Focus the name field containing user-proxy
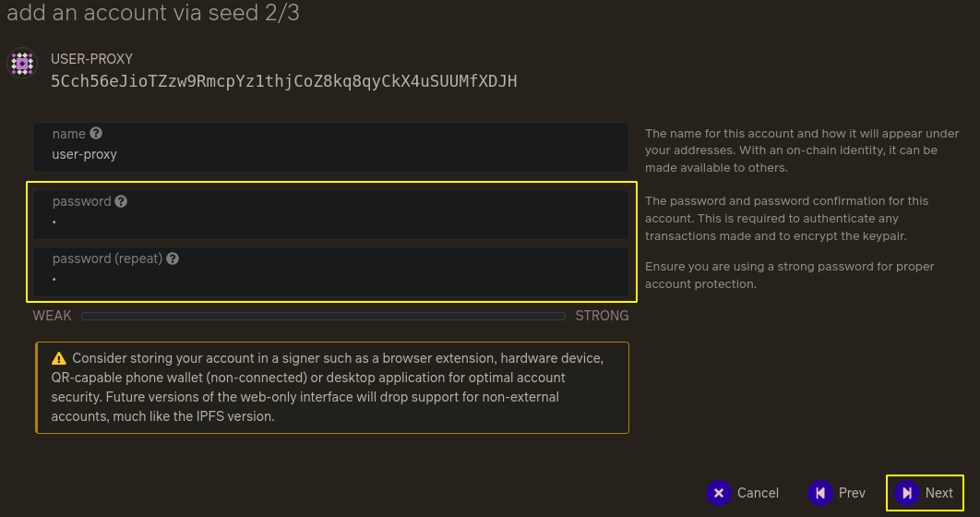980x517 pixels. (x=330, y=148)
